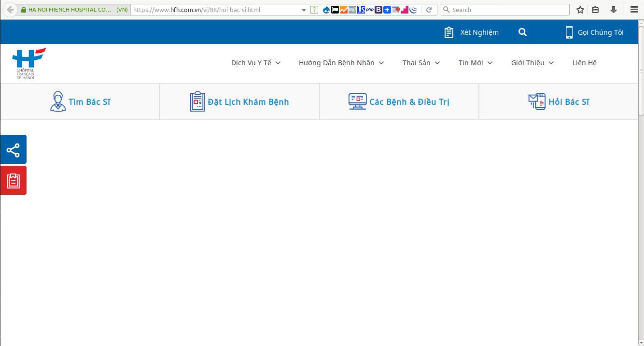The image size is (644, 346).
Task: Expand the chevron next to Tin Mới
Action: [x=490, y=63]
